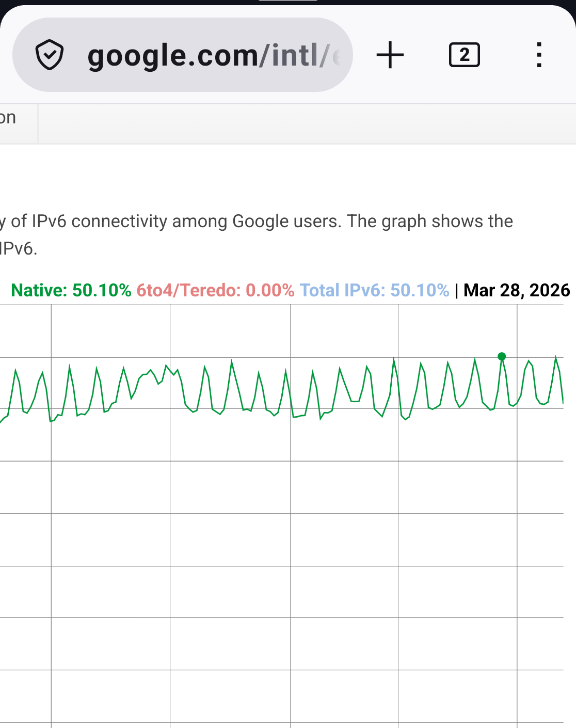Screen dimensions: 576x728
Task: Click the url text "google.com" domain portion
Action: 172,56
